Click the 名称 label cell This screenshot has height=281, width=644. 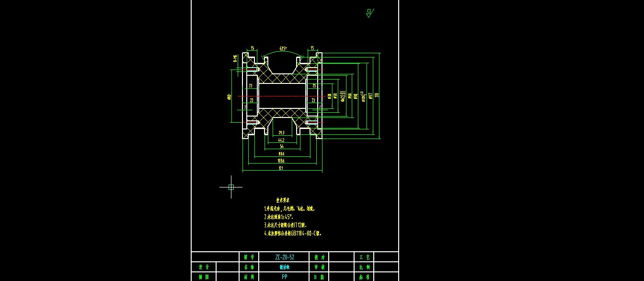249,267
